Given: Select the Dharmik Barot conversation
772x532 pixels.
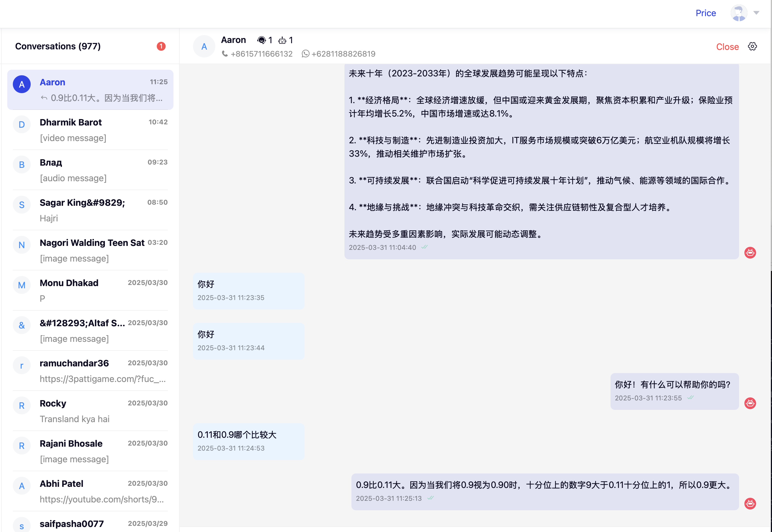Looking at the screenshot, I should (90, 130).
